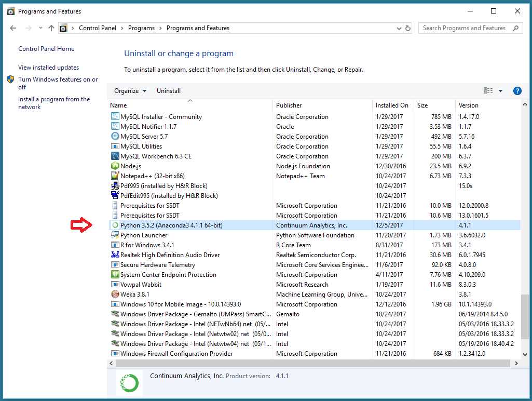Image resolution: width=532 pixels, height=401 pixels.
Task: Open the recent locations dropdown arrow
Action: [x=40, y=28]
